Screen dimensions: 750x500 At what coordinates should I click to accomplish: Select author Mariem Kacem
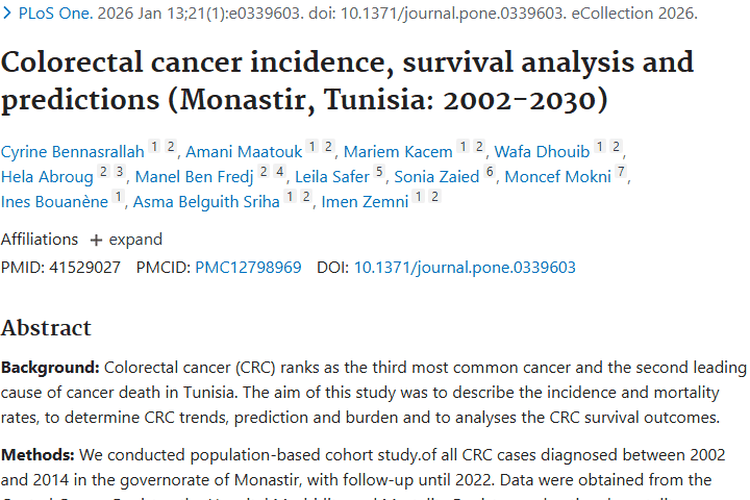[398, 152]
